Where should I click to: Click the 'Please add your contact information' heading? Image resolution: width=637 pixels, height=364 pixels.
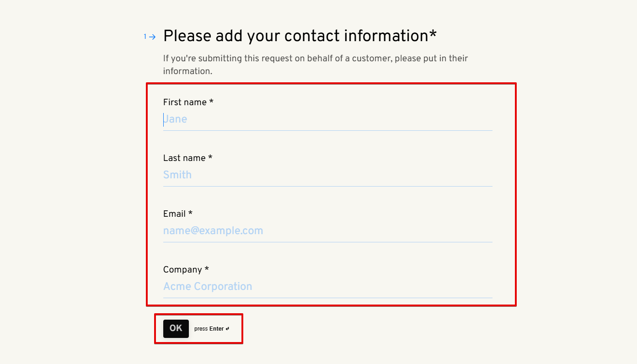[295, 36]
